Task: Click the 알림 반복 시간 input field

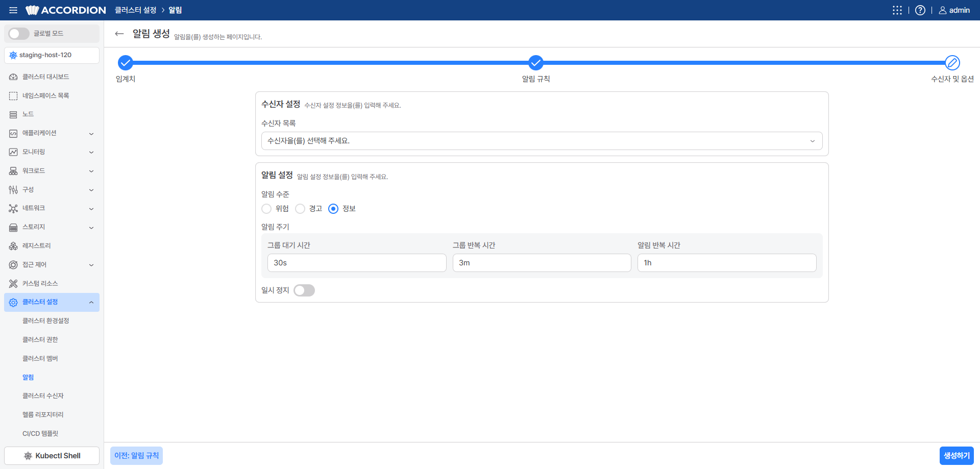Action: coord(727,263)
